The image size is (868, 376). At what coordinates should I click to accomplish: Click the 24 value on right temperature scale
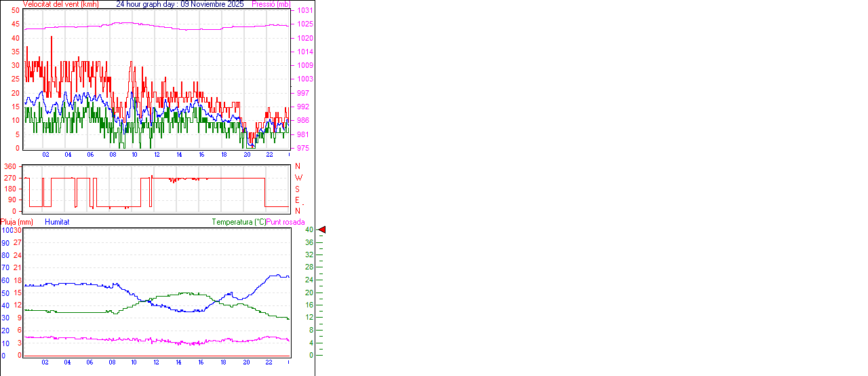309,280
